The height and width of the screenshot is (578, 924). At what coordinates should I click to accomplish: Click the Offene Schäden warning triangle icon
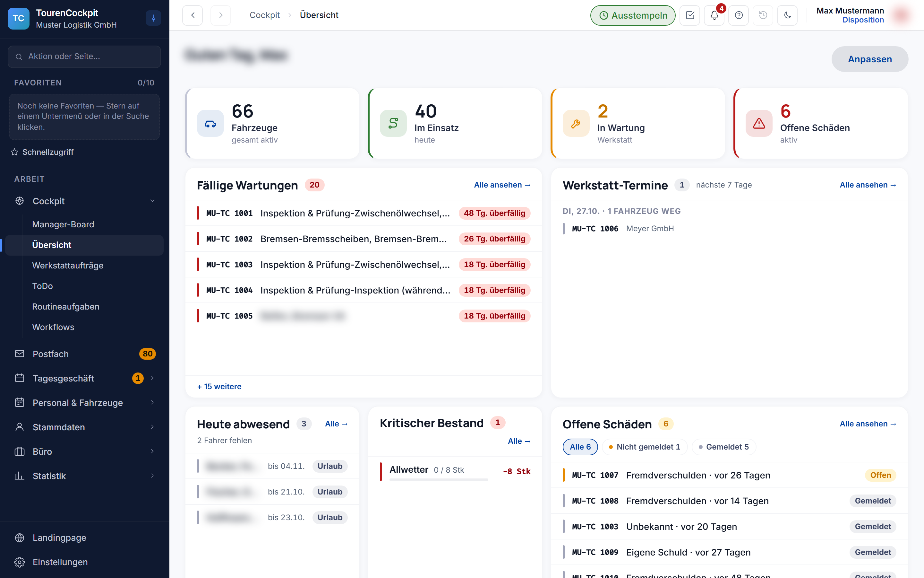click(759, 124)
